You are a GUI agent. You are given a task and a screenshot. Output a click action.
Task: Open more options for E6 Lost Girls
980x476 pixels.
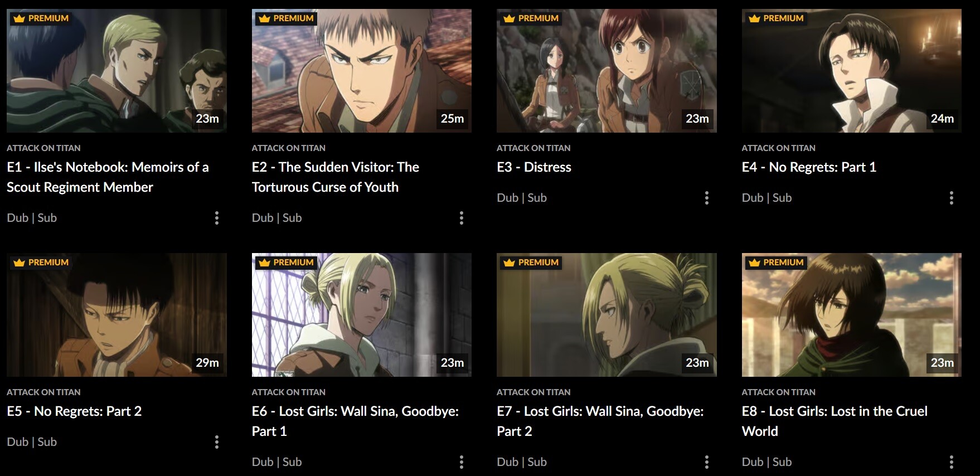point(462,462)
